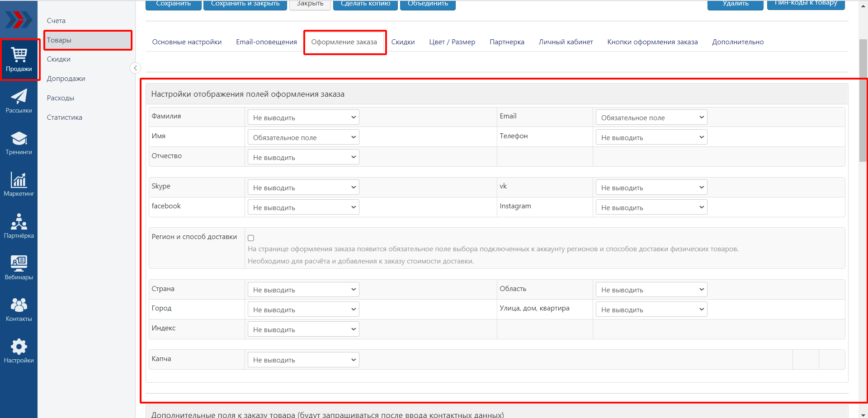Click the Удалить button
The image size is (868, 418).
click(736, 4)
